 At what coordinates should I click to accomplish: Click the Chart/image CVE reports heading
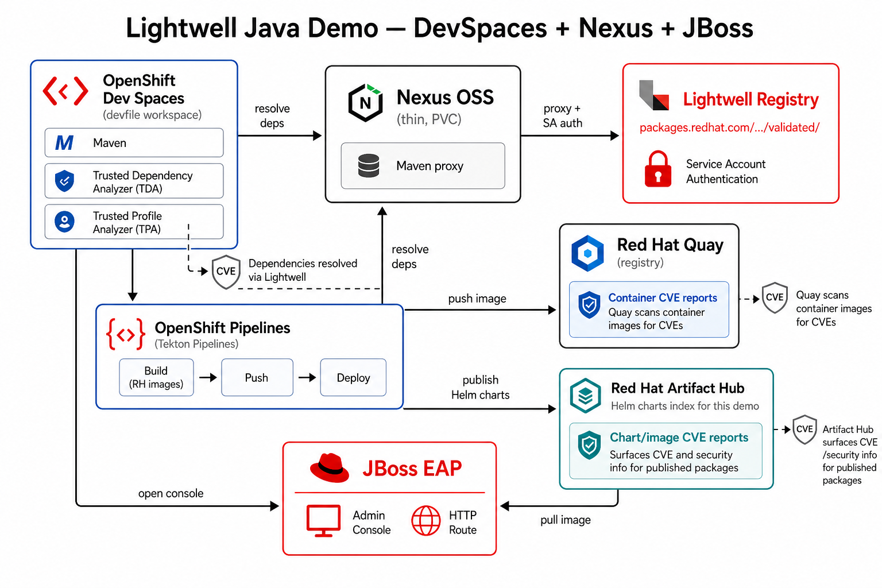(679, 438)
